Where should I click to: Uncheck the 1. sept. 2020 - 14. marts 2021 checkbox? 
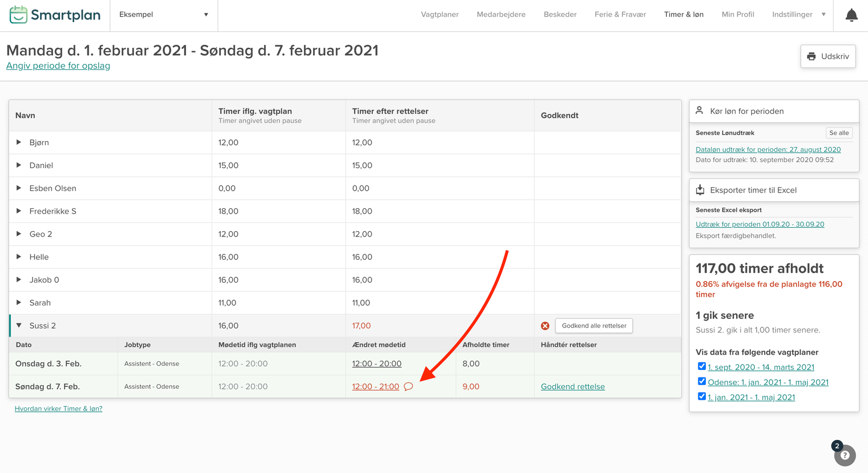pos(701,367)
